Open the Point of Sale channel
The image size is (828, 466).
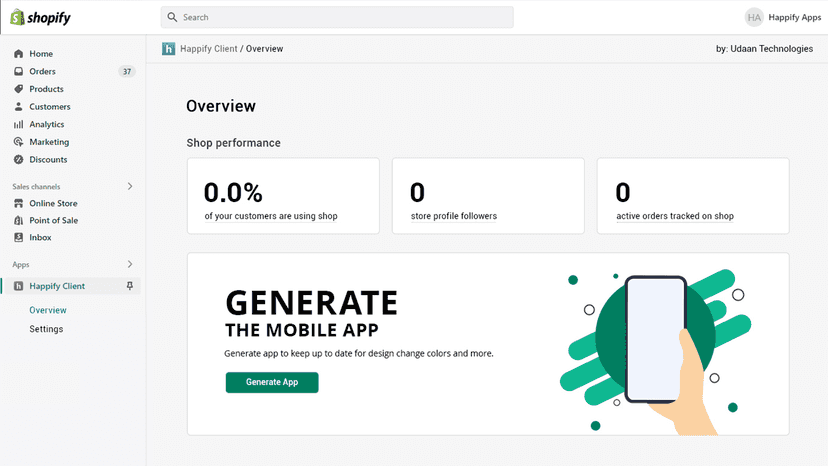53,220
